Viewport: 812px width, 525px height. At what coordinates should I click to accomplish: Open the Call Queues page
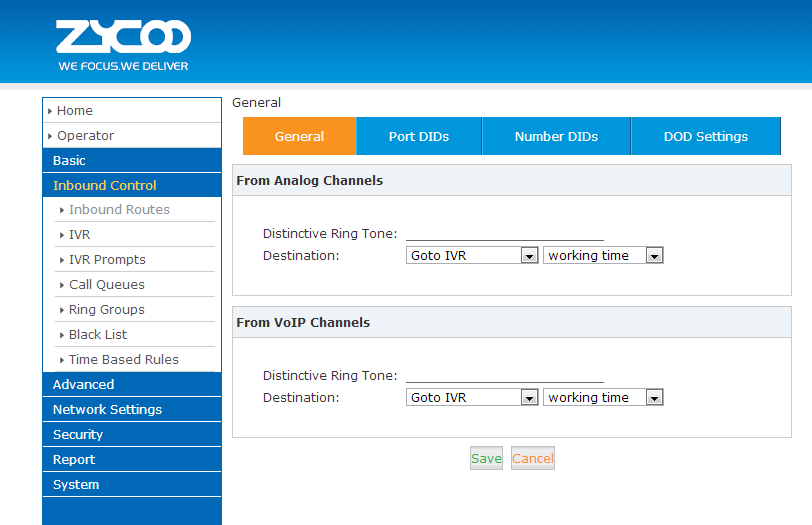[107, 285]
